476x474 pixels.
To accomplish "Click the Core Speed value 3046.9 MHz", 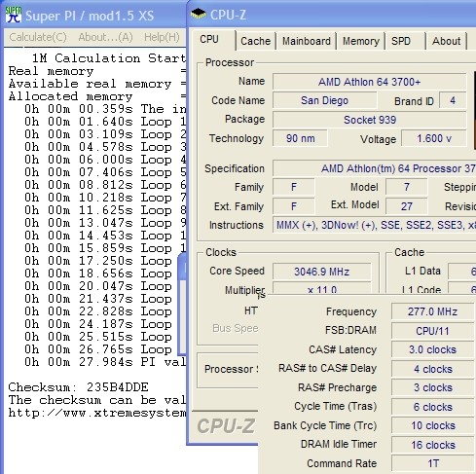I will point(321,272).
